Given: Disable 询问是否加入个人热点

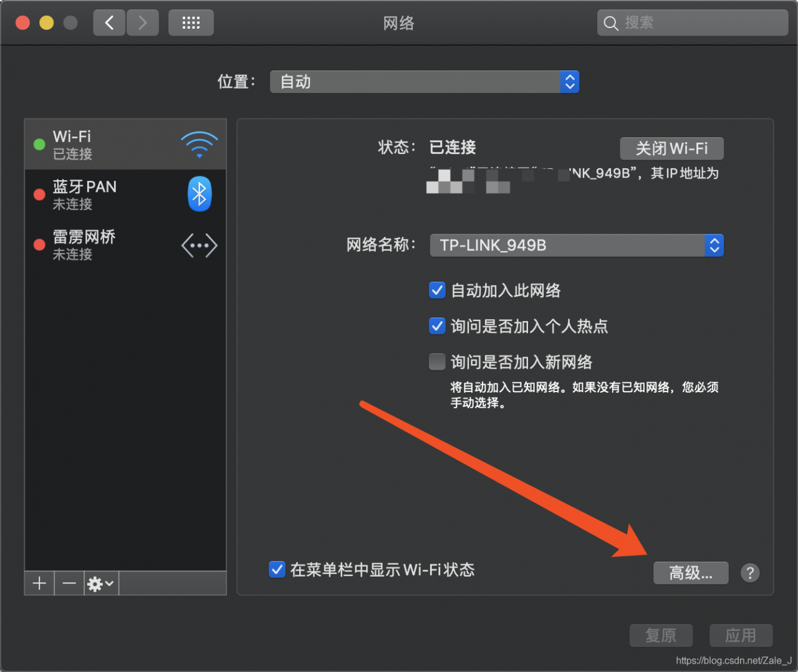Looking at the screenshot, I should pyautogui.click(x=437, y=326).
